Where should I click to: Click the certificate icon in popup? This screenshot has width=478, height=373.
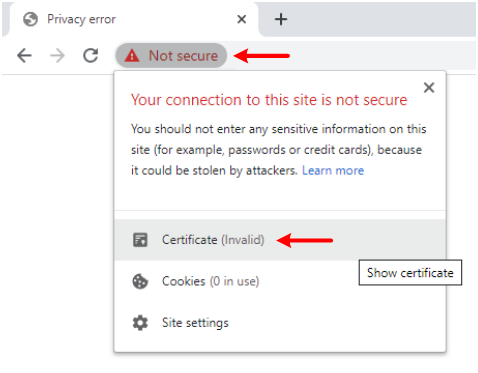coord(140,240)
